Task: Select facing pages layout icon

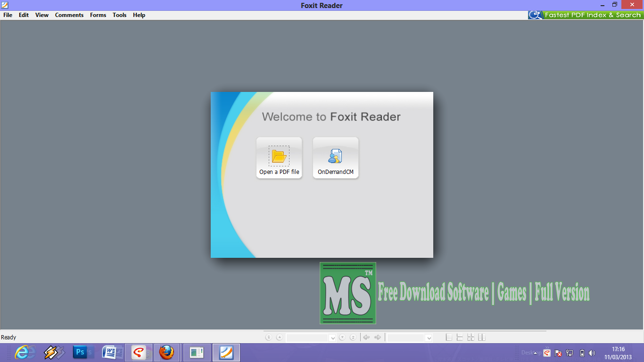Action: coord(481,337)
